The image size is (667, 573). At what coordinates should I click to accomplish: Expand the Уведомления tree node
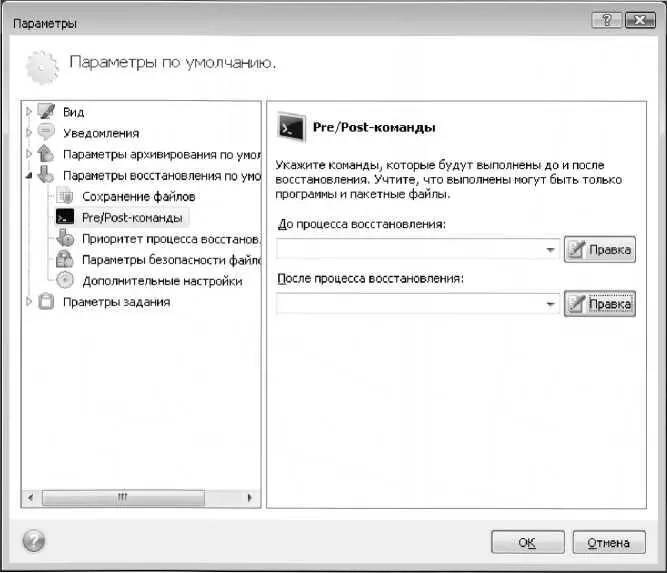tap(29, 133)
